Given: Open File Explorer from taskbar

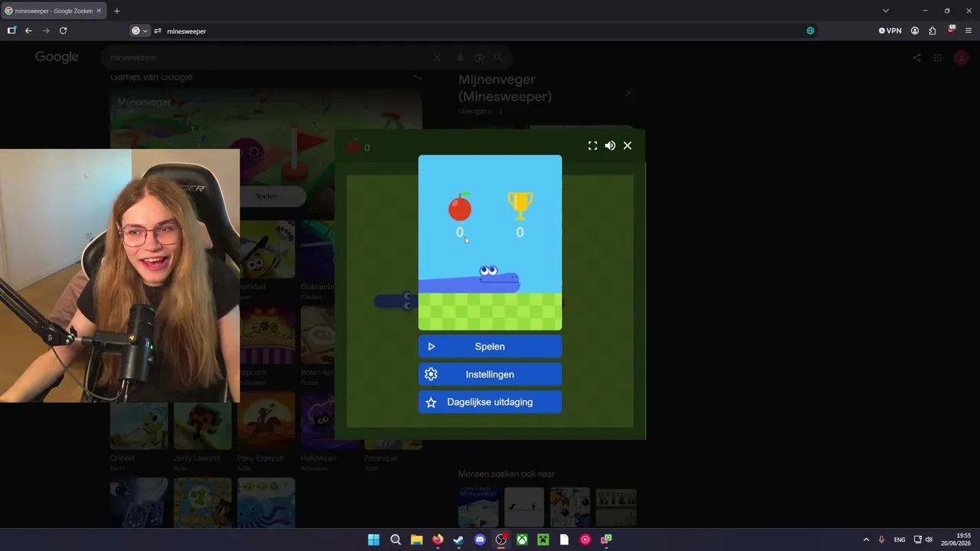Looking at the screenshot, I should [x=416, y=540].
